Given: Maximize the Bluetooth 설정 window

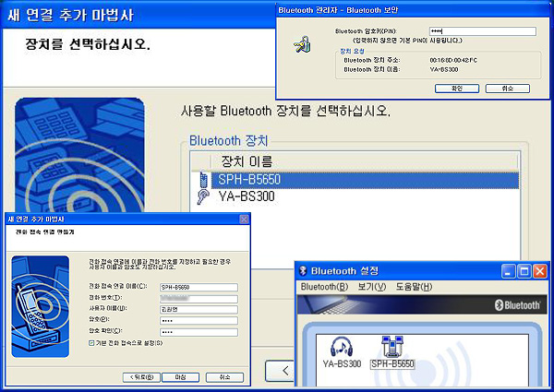Looking at the screenshot, I should [x=524, y=272].
